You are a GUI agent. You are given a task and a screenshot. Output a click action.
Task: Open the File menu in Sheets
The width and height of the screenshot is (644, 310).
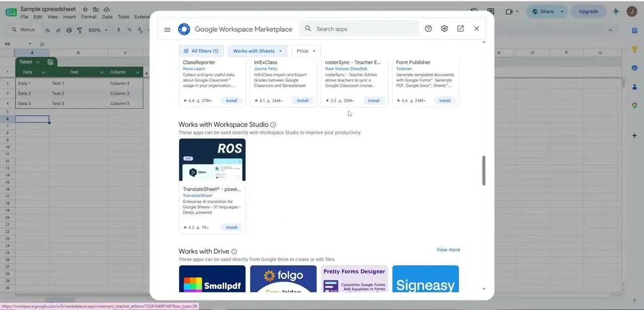pos(24,17)
